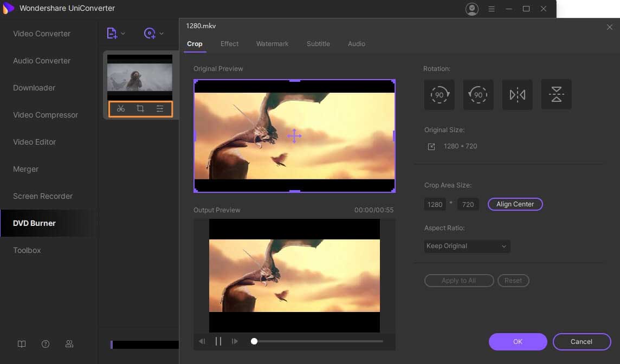Viewport: 620px width, 364px height.
Task: Close the 1280.mkv crop dialog
Action: tap(609, 27)
